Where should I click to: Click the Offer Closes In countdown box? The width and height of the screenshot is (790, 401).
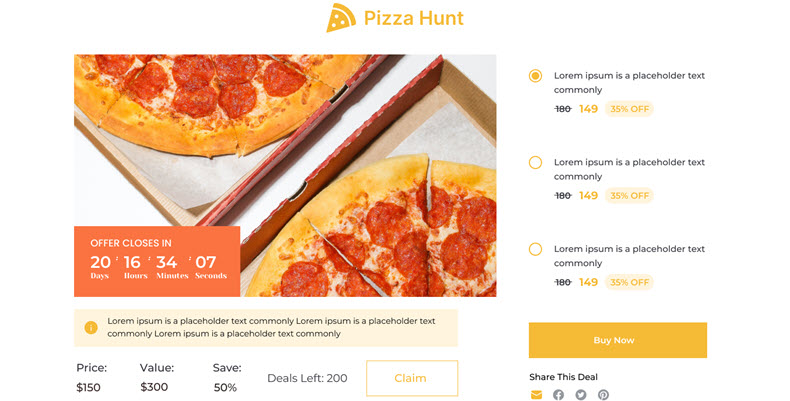coord(157,261)
